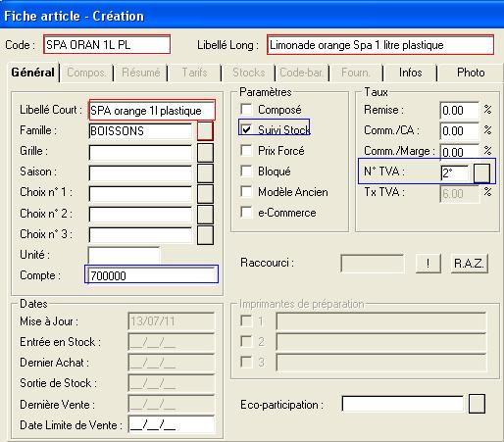Image resolution: width=504 pixels, height=442 pixels.
Task: Click the preparation printer 3 text field
Action: pos(381,362)
